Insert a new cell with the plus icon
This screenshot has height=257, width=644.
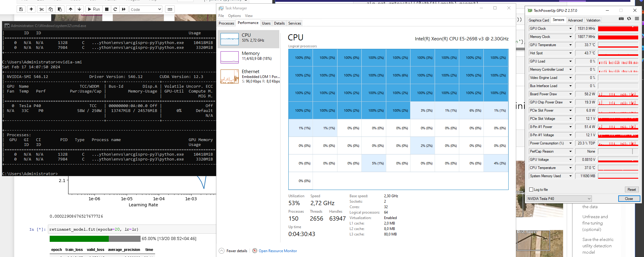[x=31, y=9]
